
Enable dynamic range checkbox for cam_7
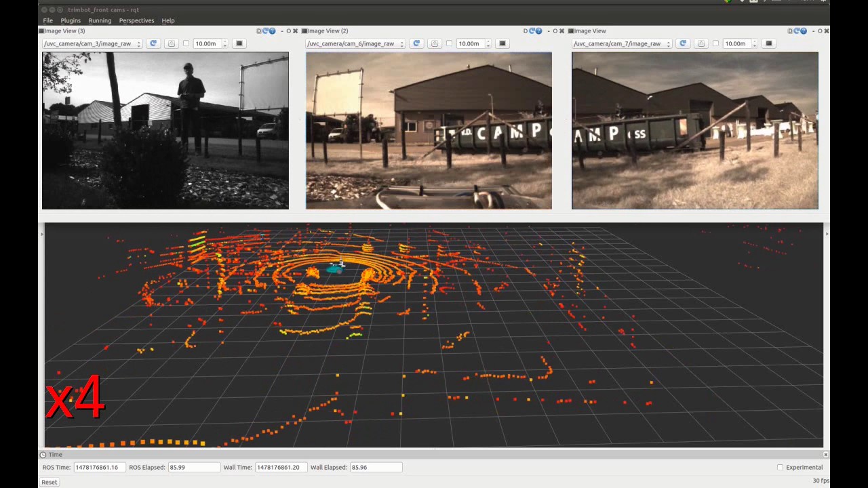pos(715,43)
